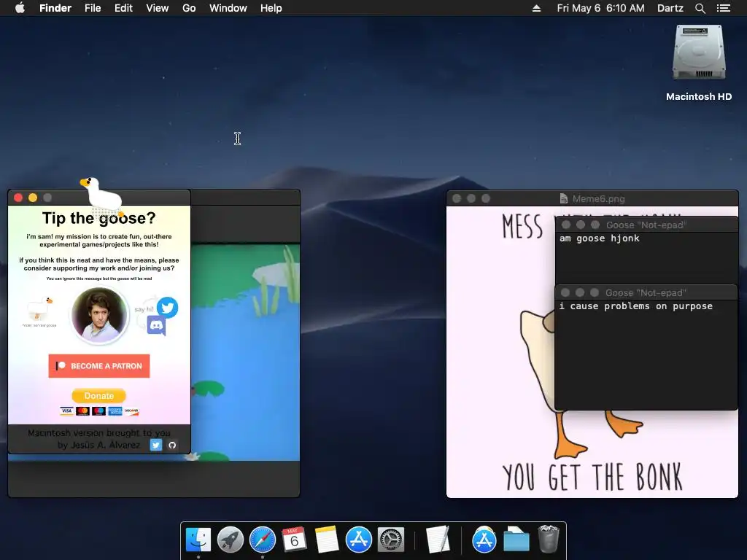Open Notes from the Dock

pos(327,540)
